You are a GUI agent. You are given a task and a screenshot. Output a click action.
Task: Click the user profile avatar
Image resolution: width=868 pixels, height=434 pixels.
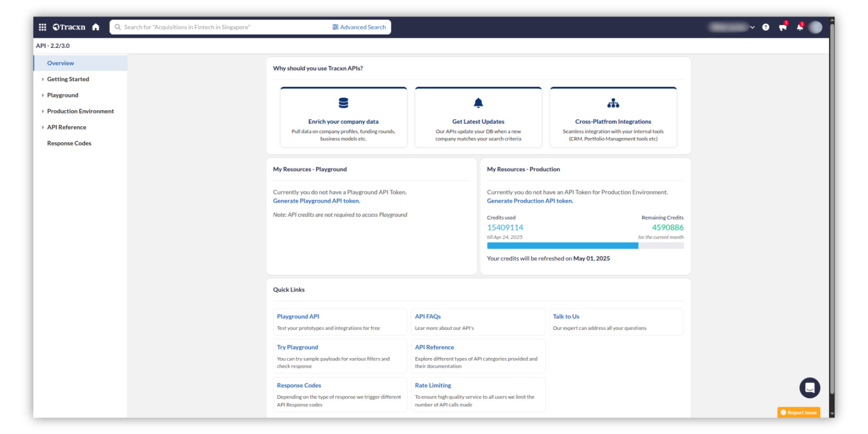point(815,27)
